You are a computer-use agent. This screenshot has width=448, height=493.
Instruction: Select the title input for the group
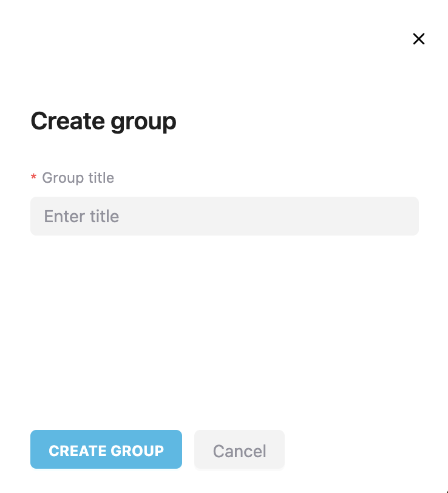coord(225,216)
